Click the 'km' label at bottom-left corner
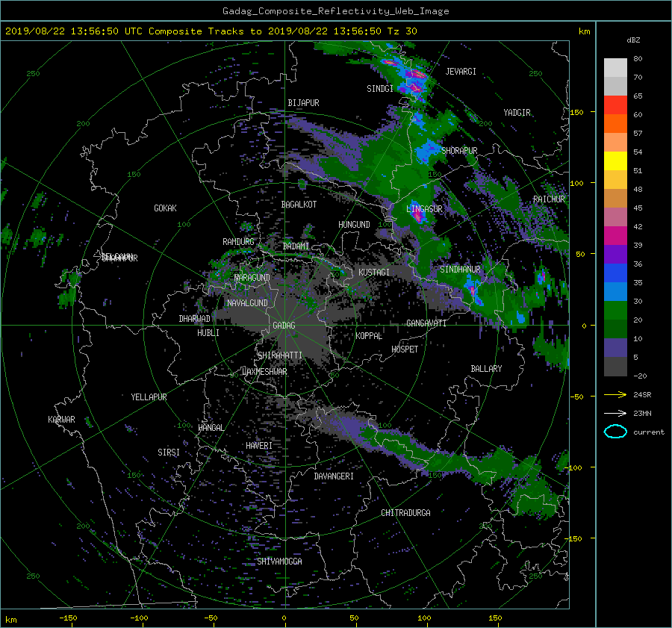 tap(10, 621)
